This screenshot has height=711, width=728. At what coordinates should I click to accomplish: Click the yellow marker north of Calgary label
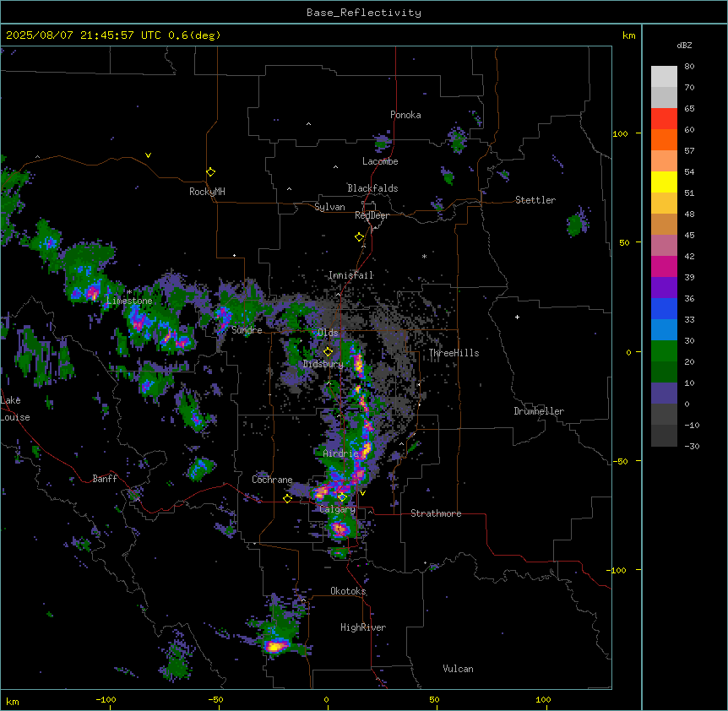[342, 497]
